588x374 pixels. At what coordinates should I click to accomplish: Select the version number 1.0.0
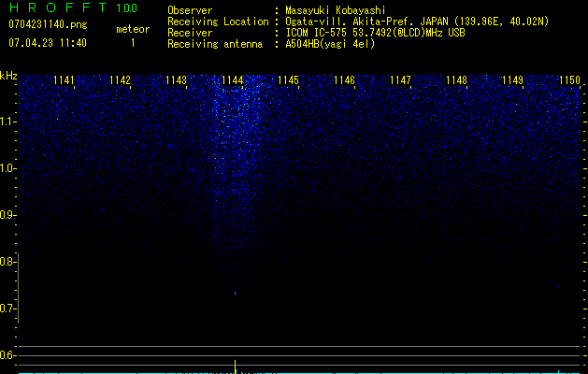(x=127, y=8)
